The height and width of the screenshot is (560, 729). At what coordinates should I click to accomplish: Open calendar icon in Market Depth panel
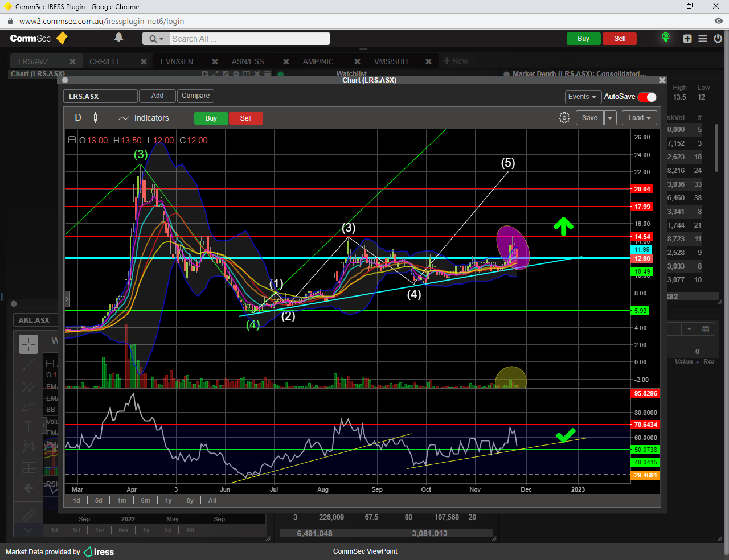705,329
